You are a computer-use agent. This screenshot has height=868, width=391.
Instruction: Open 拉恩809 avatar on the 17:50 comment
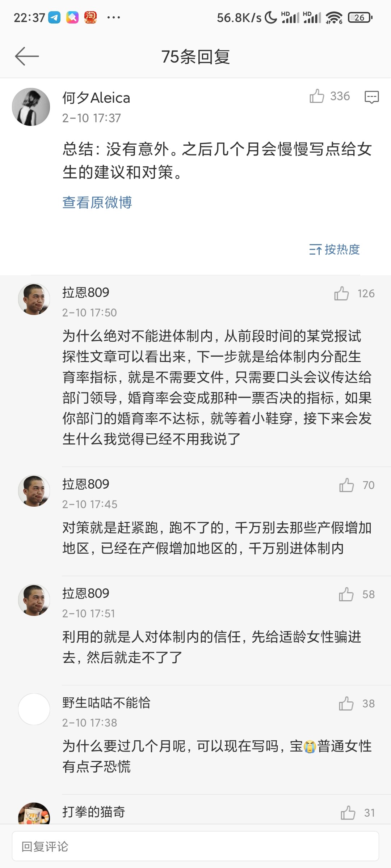[x=34, y=299]
